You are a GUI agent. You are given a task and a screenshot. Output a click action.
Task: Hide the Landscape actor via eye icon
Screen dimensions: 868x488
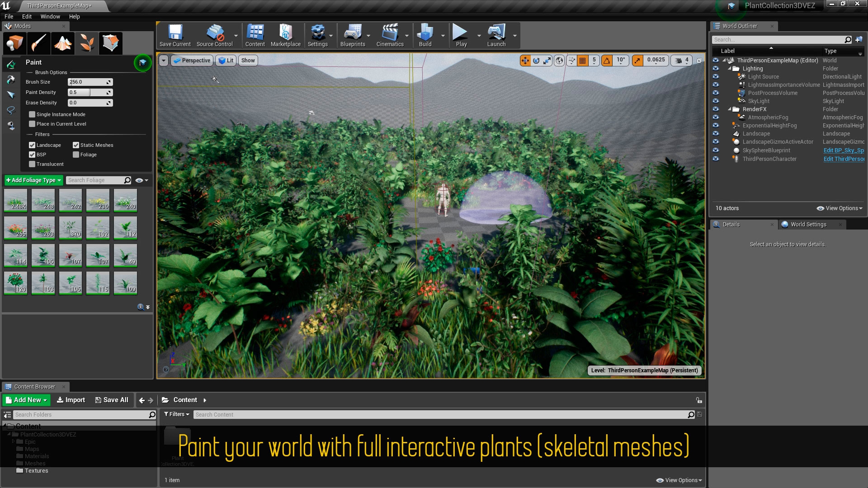tap(716, 134)
